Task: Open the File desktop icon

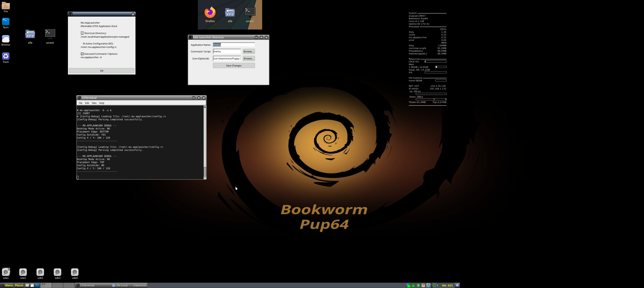Action: [6, 6]
